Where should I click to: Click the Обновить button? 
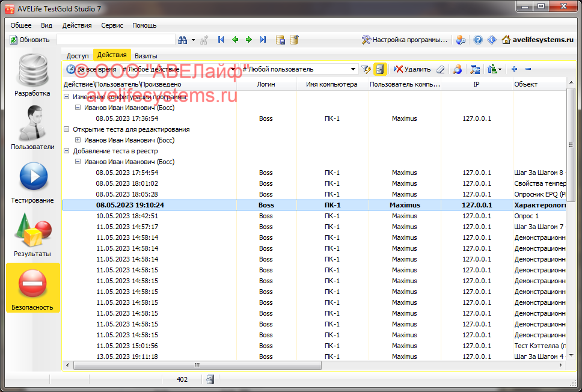pyautogui.click(x=29, y=40)
